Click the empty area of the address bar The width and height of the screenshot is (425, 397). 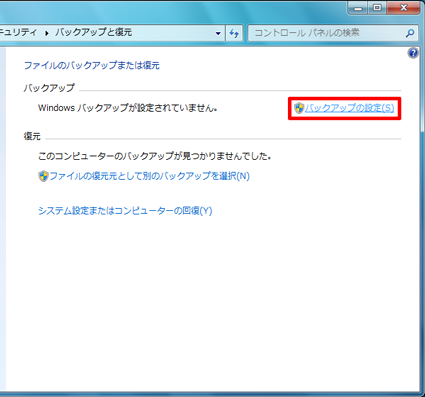tap(172, 33)
